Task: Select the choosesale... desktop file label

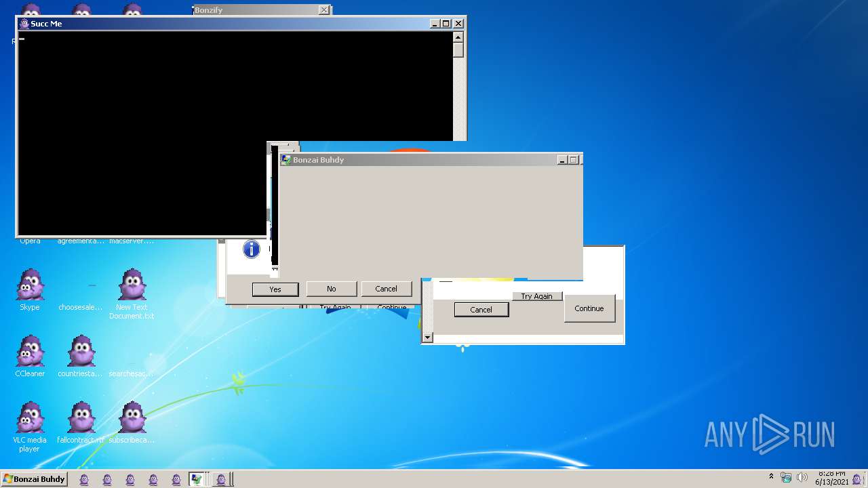Action: click(x=81, y=308)
